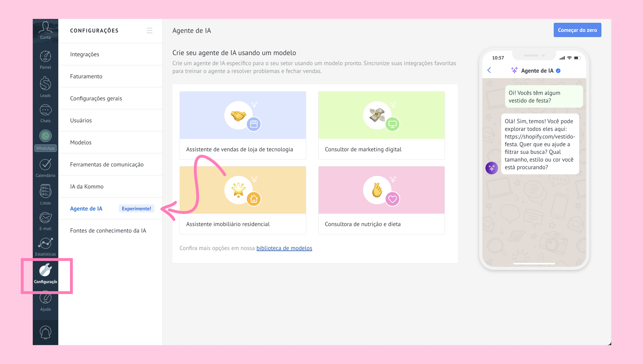643x364 pixels.
Task: Choose Consultor de marketing digital template
Action: click(x=381, y=125)
